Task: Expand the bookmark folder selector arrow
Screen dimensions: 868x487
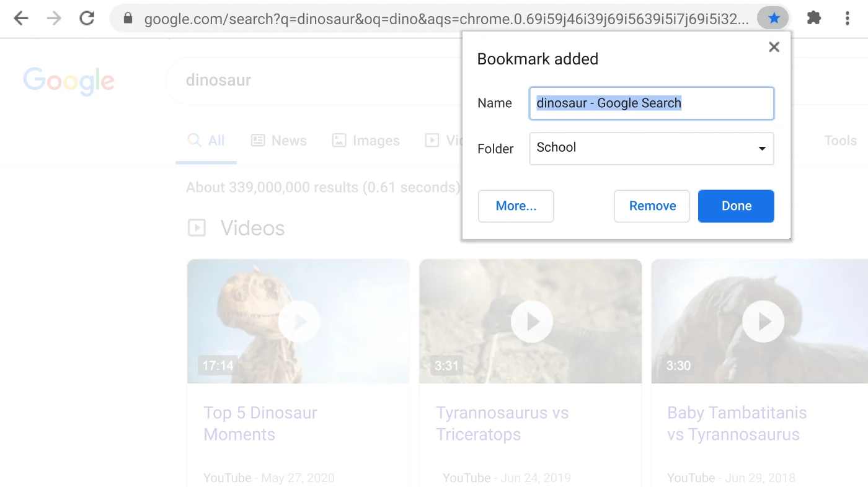Action: point(762,149)
